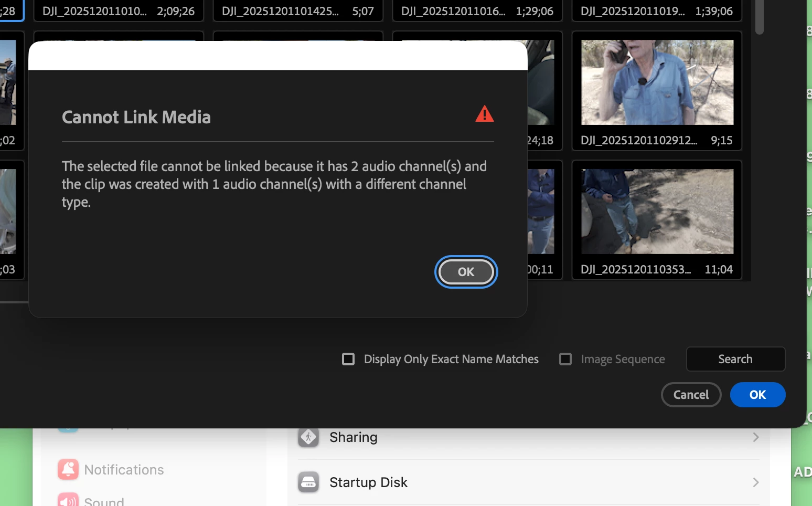Select the DJI_202512011019 clip labeled 1;39;06
The height and width of the screenshot is (506, 812).
click(x=657, y=10)
